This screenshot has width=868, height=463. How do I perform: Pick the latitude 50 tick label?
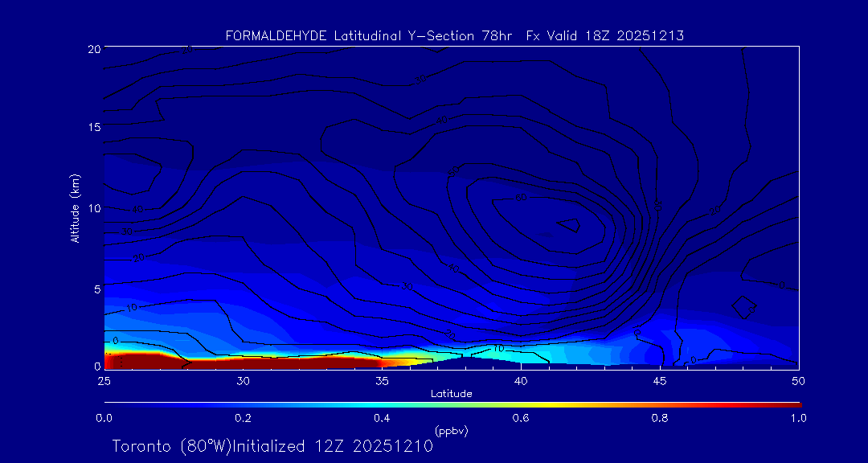click(799, 380)
